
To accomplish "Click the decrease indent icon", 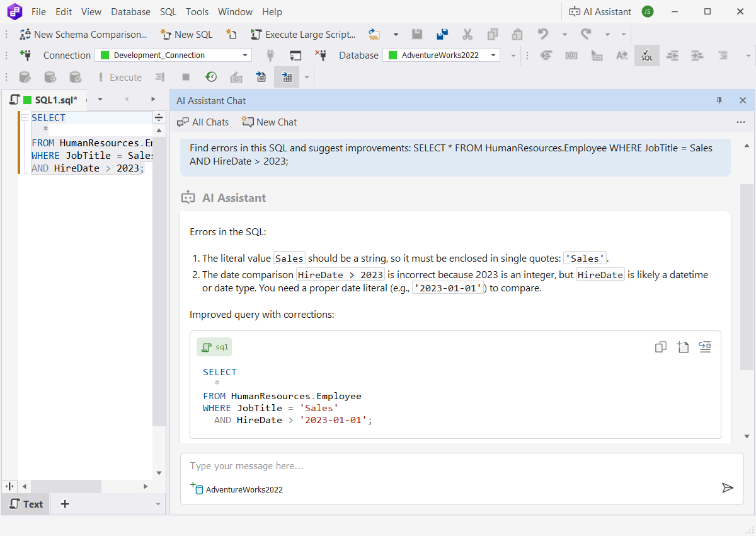I will (x=673, y=55).
